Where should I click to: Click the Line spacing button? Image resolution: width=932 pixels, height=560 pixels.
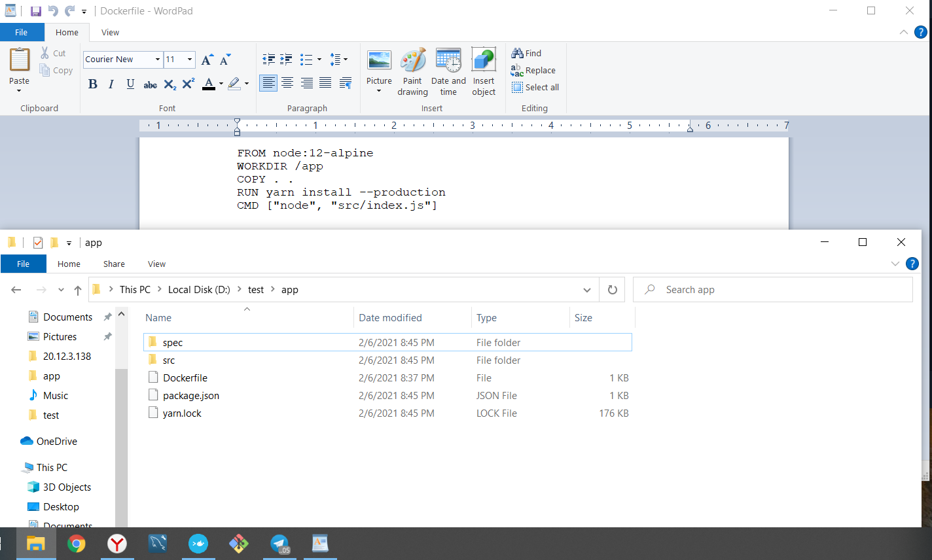338,60
